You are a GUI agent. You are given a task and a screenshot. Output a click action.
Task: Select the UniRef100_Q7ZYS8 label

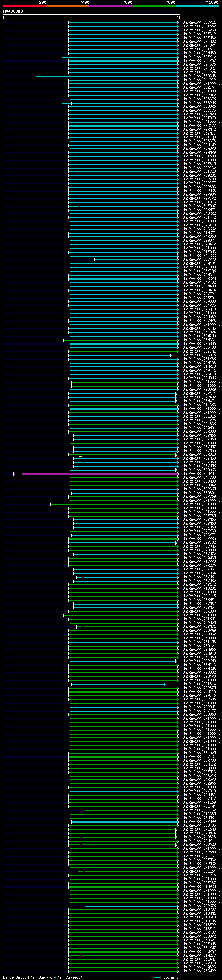(199, 531)
